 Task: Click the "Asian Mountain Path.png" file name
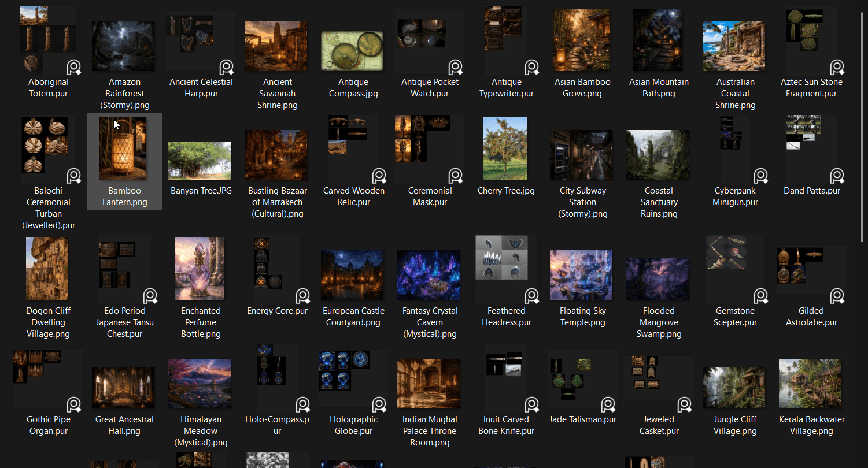[x=659, y=88]
